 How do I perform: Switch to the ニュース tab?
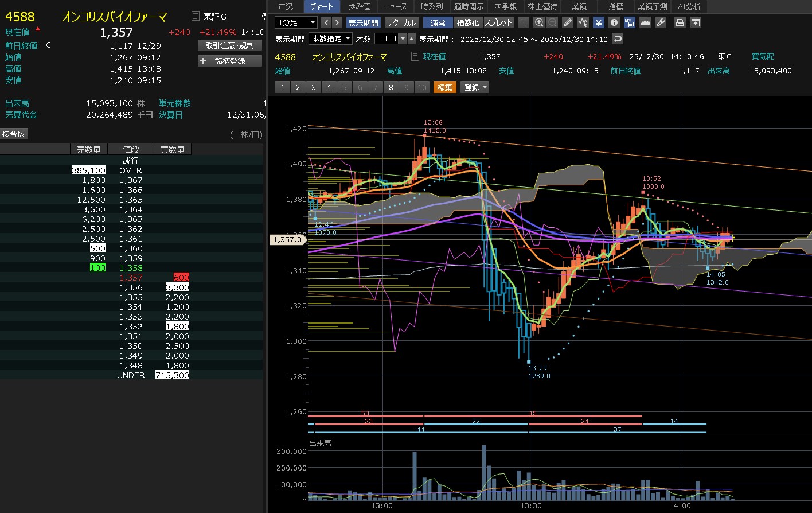[x=395, y=6]
